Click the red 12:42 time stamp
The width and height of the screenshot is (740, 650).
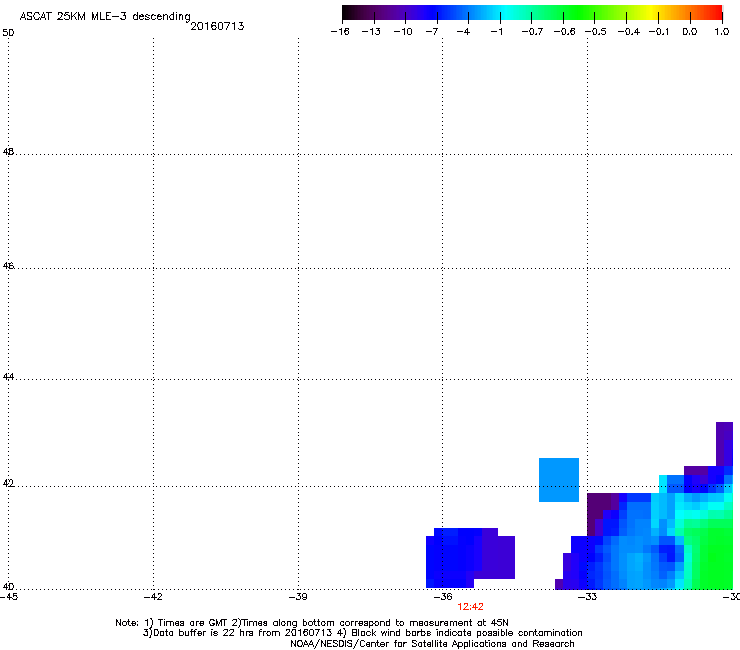pyautogui.click(x=470, y=607)
